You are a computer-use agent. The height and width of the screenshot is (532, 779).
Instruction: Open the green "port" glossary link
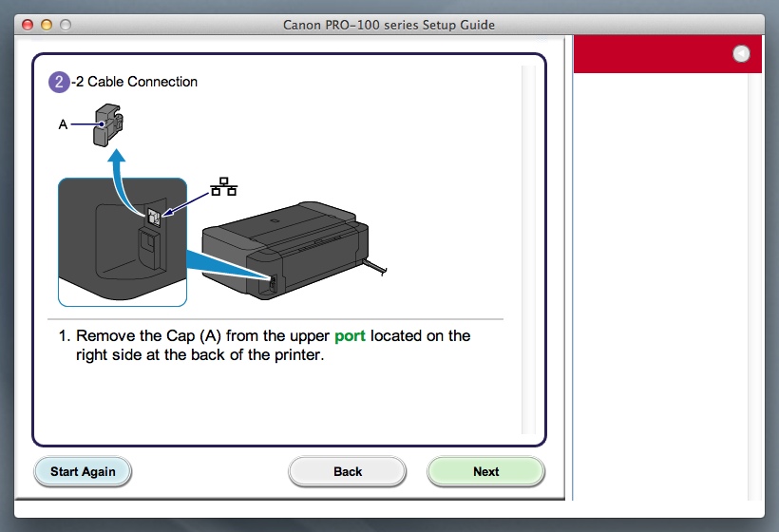click(x=350, y=336)
